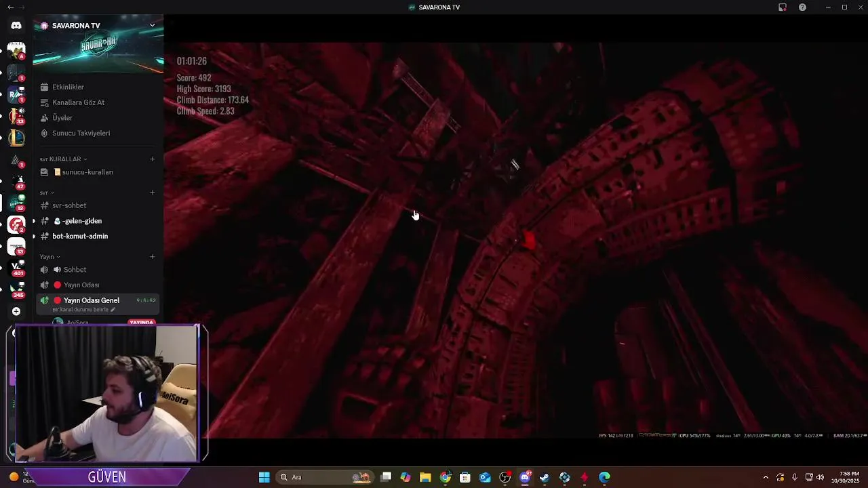The image size is (868, 488).
Task: Collapse the svr channel category
Action: (x=47, y=192)
